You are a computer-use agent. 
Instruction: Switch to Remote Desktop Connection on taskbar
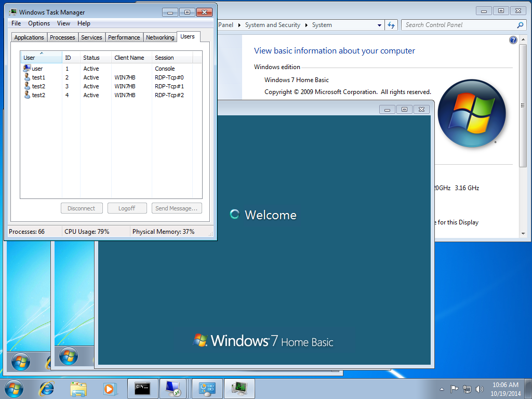(174, 389)
